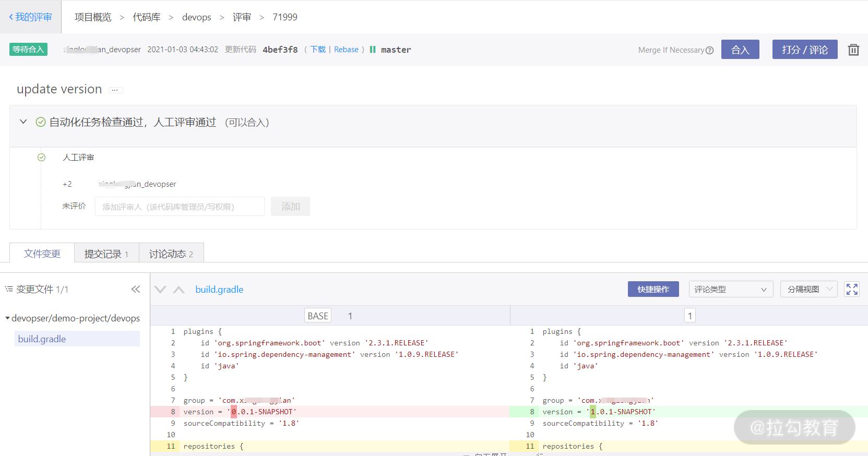Click the changed files list icon

9,289
